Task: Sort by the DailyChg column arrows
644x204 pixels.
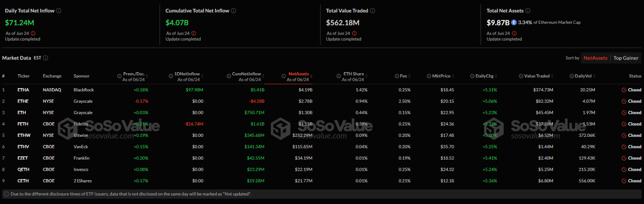Action: pyautogui.click(x=496, y=76)
